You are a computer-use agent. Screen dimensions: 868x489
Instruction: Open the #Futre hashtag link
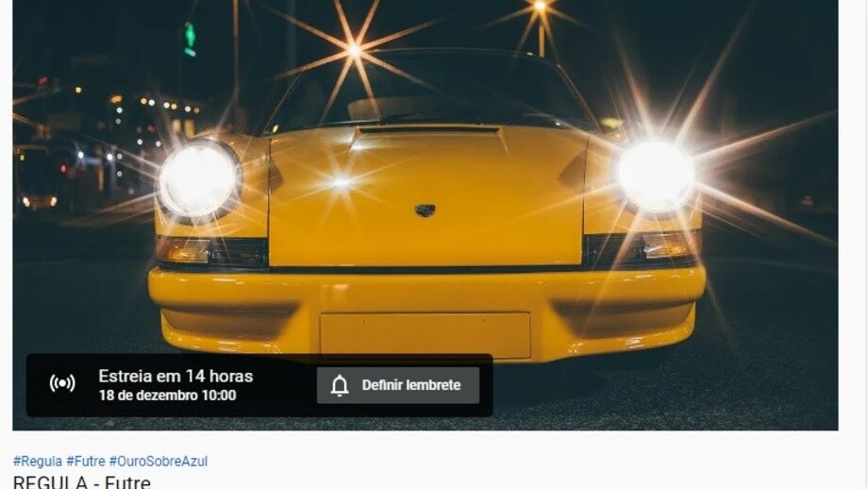pos(86,462)
